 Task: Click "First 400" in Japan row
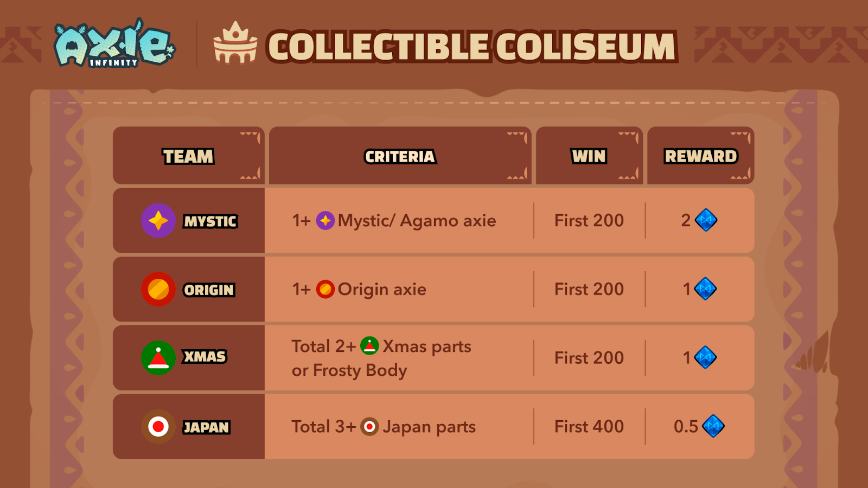pos(589,427)
